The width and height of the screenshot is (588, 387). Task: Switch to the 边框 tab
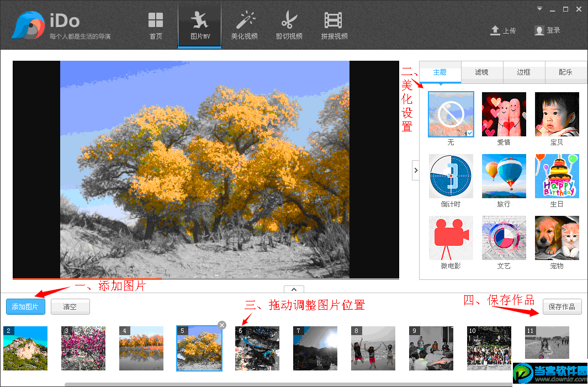pos(524,72)
